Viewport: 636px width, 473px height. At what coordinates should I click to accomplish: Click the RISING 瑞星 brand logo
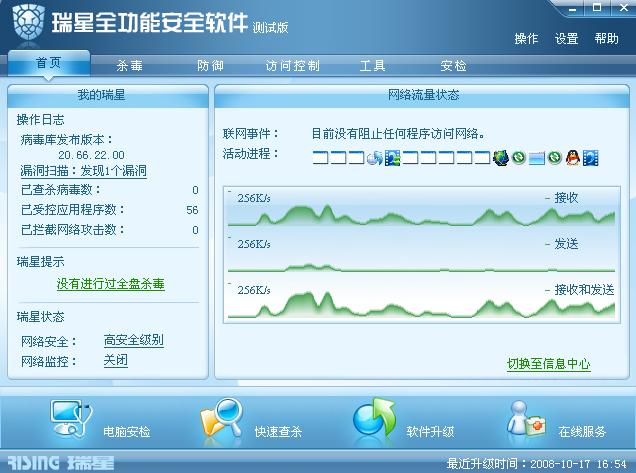[61, 462]
